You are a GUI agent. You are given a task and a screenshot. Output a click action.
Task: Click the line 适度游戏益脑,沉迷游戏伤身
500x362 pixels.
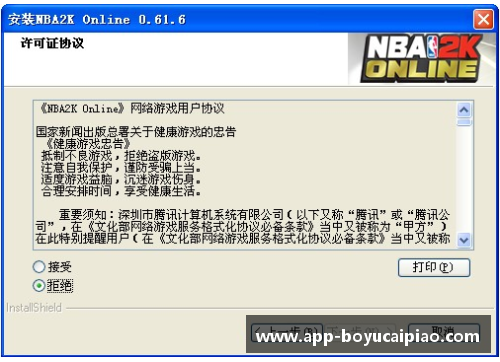click(x=121, y=180)
